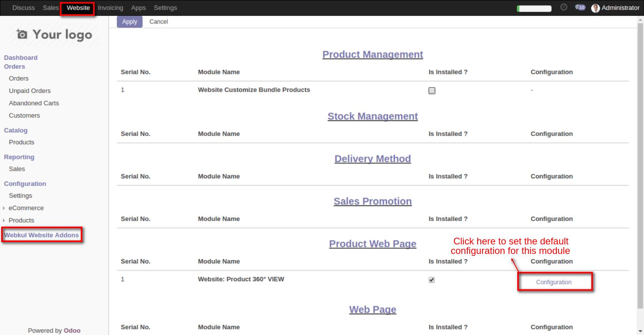Switch to the Invoicing menu
This screenshot has height=335, width=644.
click(x=111, y=8)
